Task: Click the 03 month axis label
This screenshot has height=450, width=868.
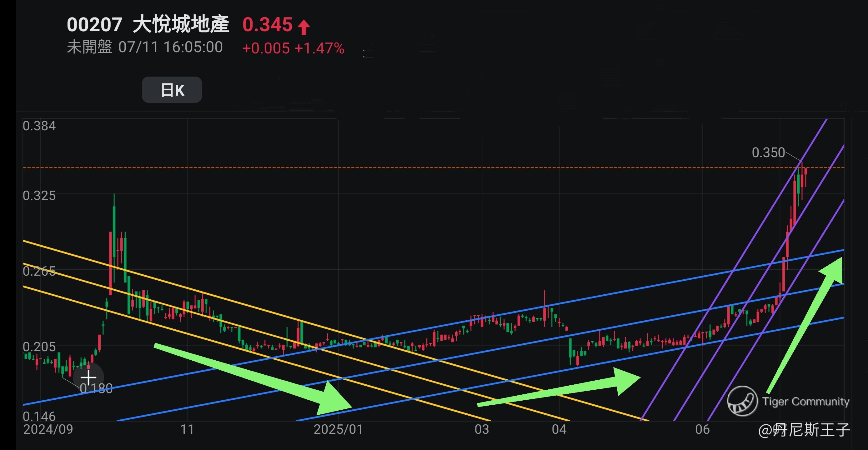Action: tap(482, 429)
